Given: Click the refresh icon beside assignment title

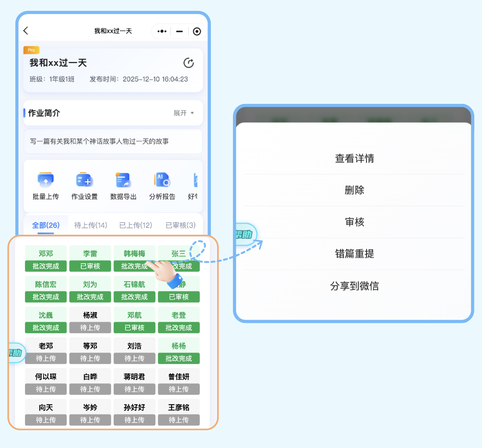Looking at the screenshot, I should 188,63.
